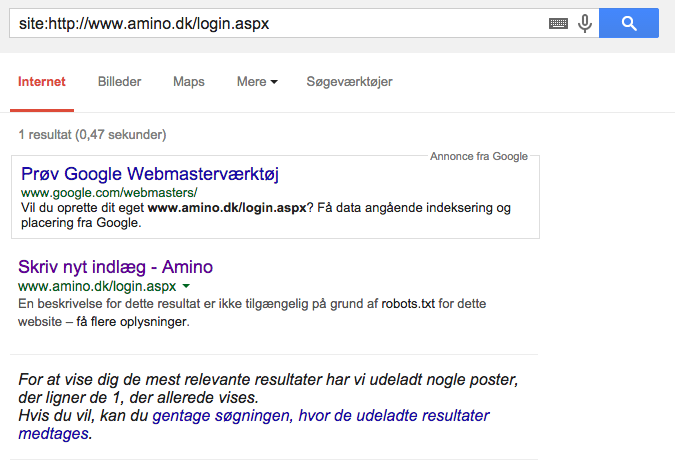Screen dimensions: 675x473
Task: Expand green arrow next to amino.dk URL
Action: 186,287
